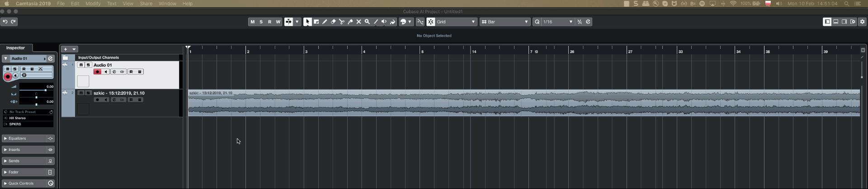Click the folder icon beside Input/Output Channels
The image size is (868, 189).
[66, 58]
